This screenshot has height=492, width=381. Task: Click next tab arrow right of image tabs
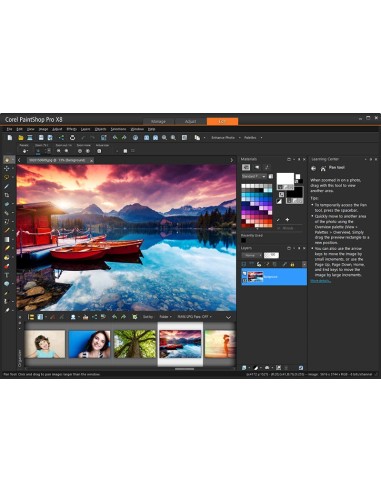[x=232, y=160]
